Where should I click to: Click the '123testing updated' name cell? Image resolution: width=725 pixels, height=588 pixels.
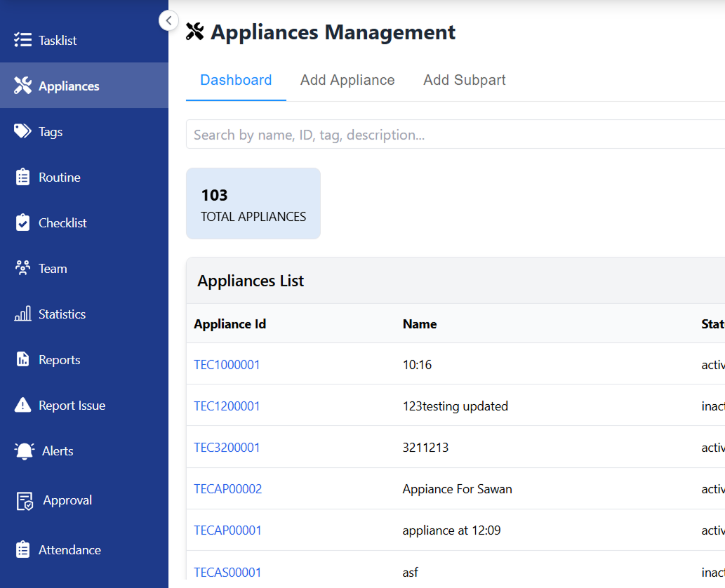point(455,406)
